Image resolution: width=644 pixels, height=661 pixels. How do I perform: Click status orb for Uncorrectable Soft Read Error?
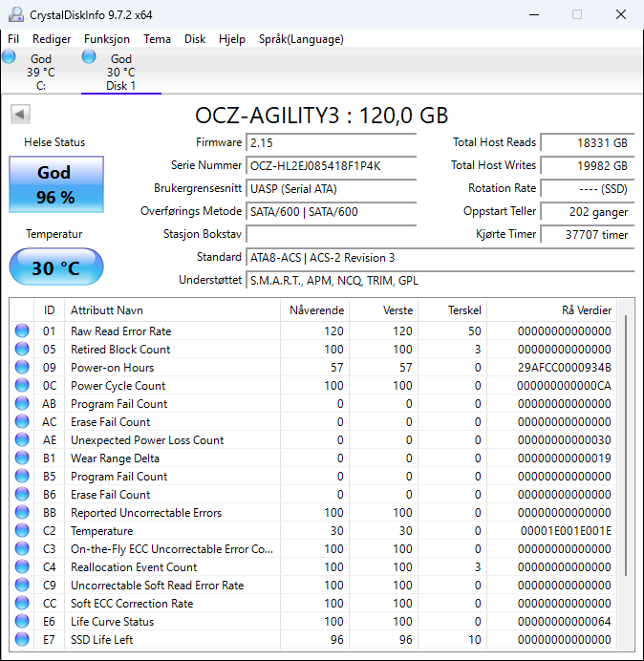(22, 585)
